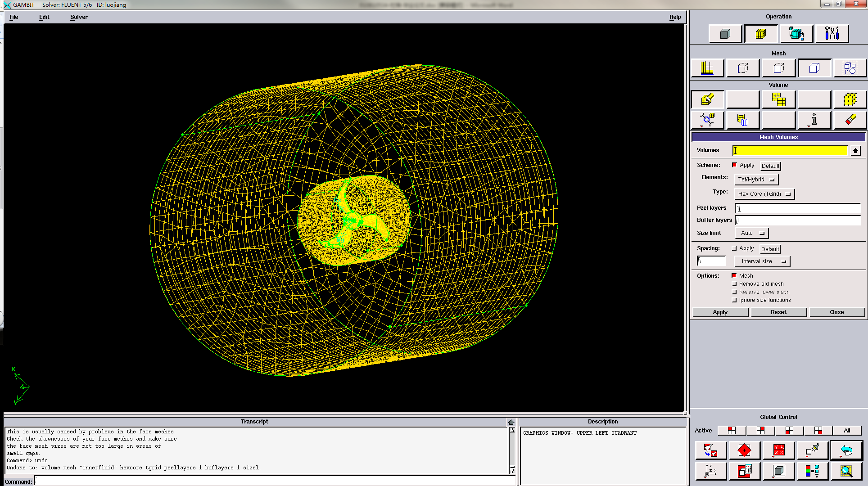Screen dimensions: 868x486
Task: Click the Examine Mesh magnifier icon
Action: coord(846,471)
